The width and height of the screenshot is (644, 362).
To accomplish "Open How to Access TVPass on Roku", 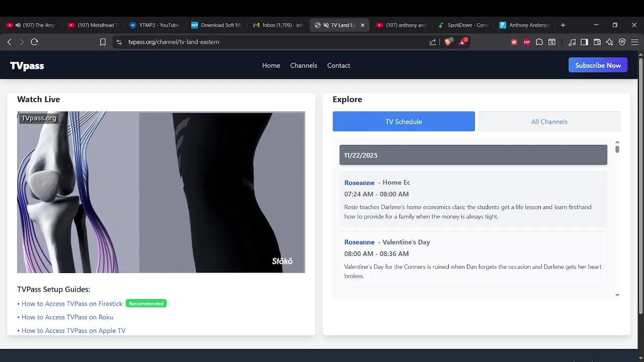I will [x=67, y=317].
